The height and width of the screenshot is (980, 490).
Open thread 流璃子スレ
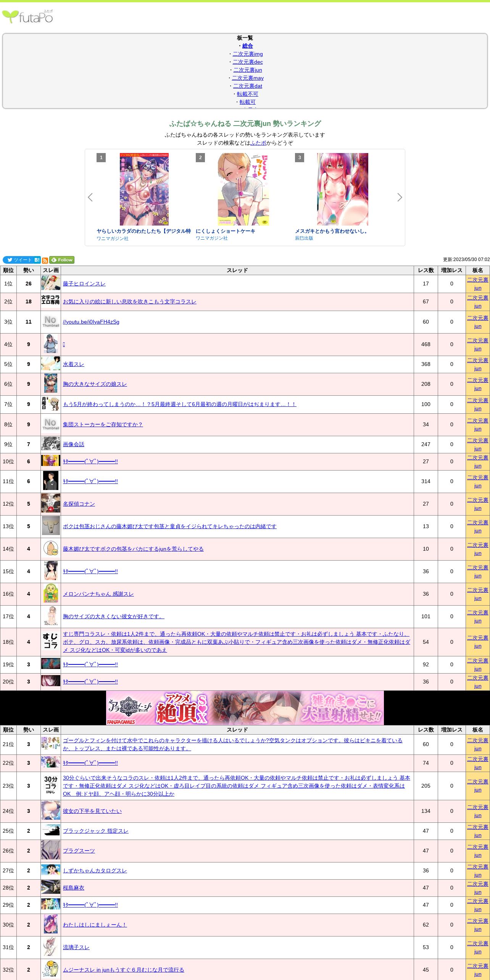[x=76, y=947]
